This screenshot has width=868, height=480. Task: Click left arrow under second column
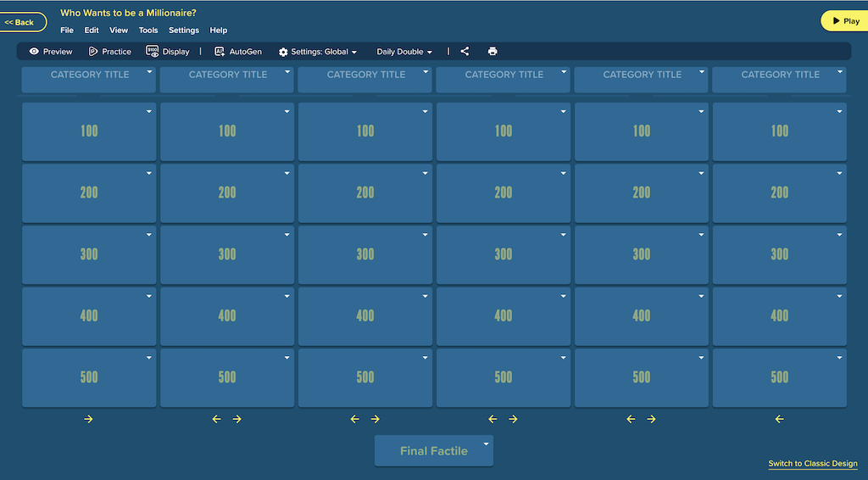(216, 419)
